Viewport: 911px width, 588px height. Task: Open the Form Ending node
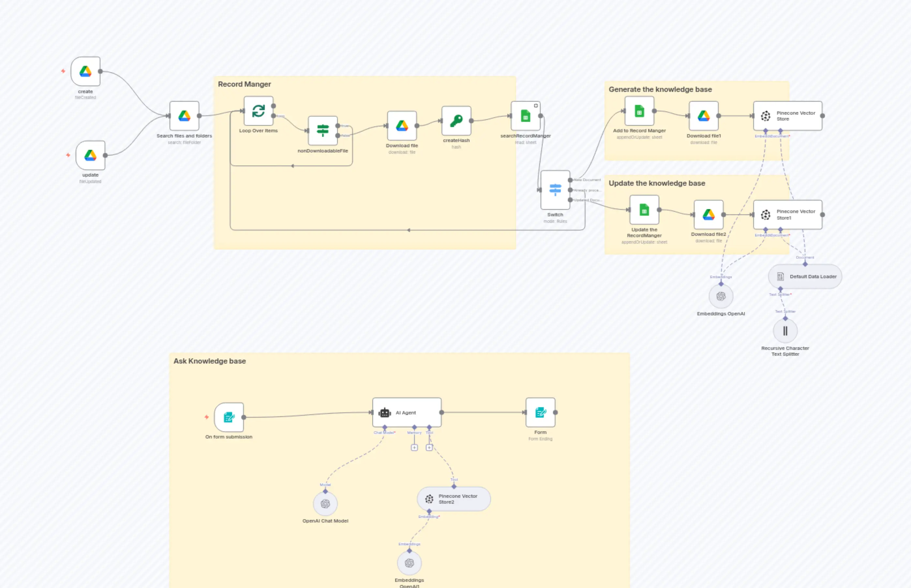540,412
